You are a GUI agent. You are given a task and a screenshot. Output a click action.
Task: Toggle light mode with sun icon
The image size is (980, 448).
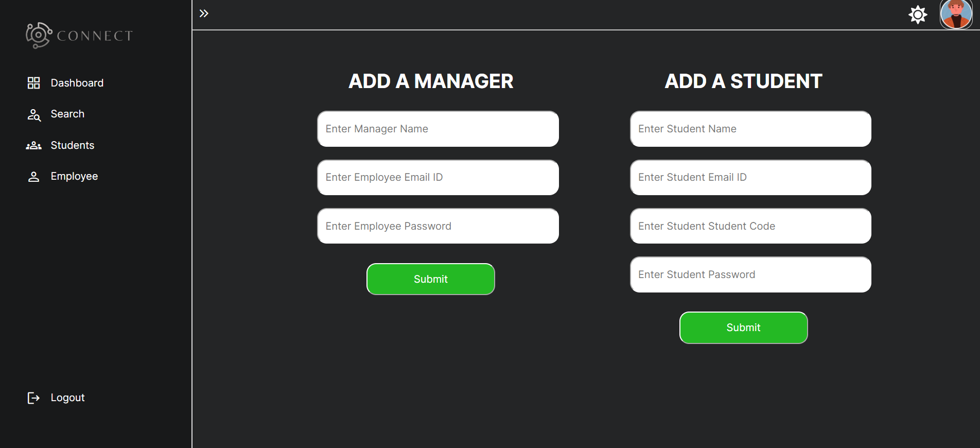pyautogui.click(x=918, y=14)
